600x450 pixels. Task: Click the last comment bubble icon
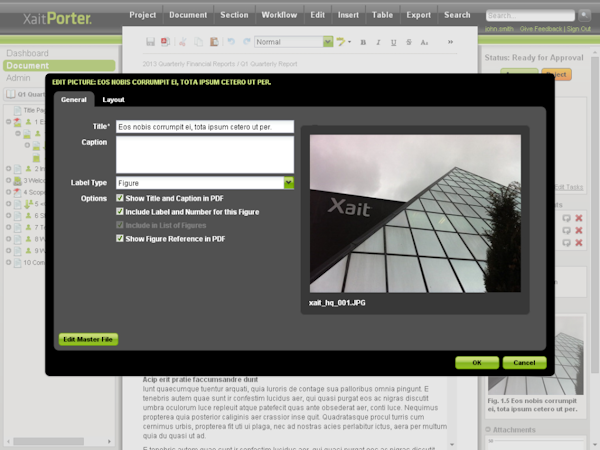[x=566, y=243]
